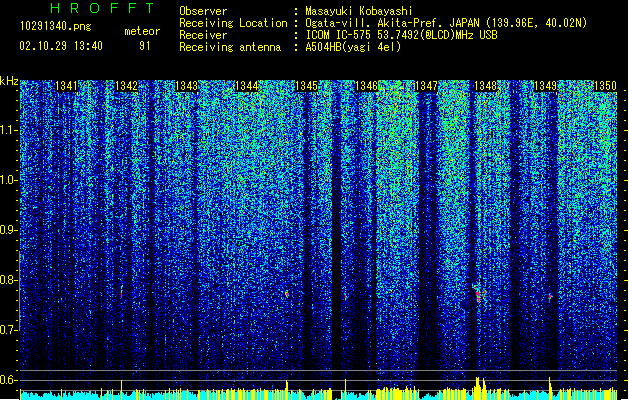The image size is (629, 400).
Task: Click the 1346 time marker
Action: 366,86
